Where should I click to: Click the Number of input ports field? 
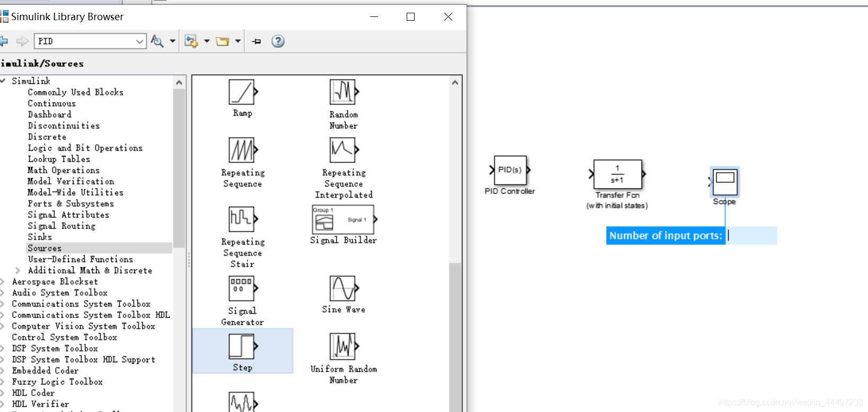pos(751,235)
